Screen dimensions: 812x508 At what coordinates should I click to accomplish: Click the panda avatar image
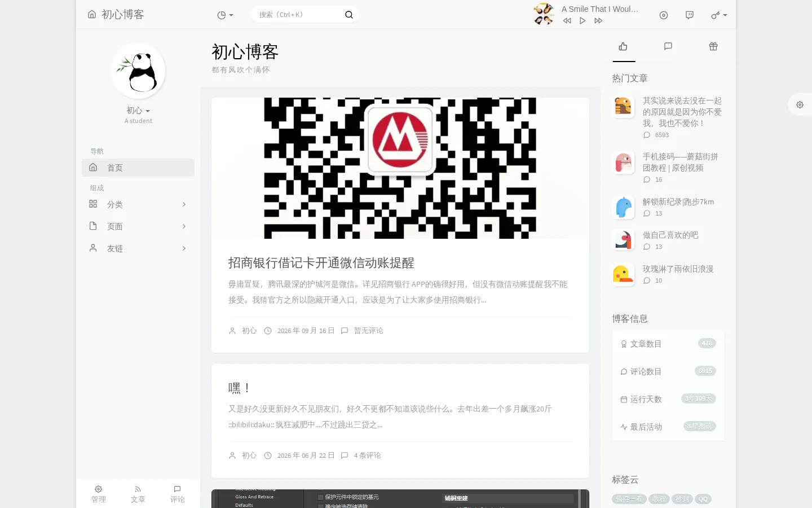138,71
